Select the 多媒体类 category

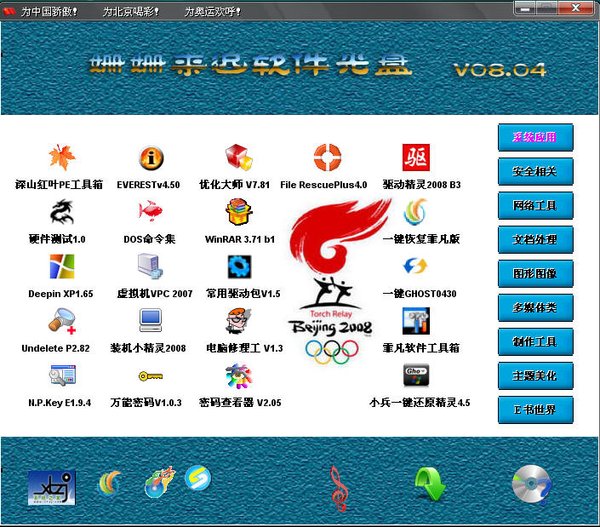coord(535,308)
